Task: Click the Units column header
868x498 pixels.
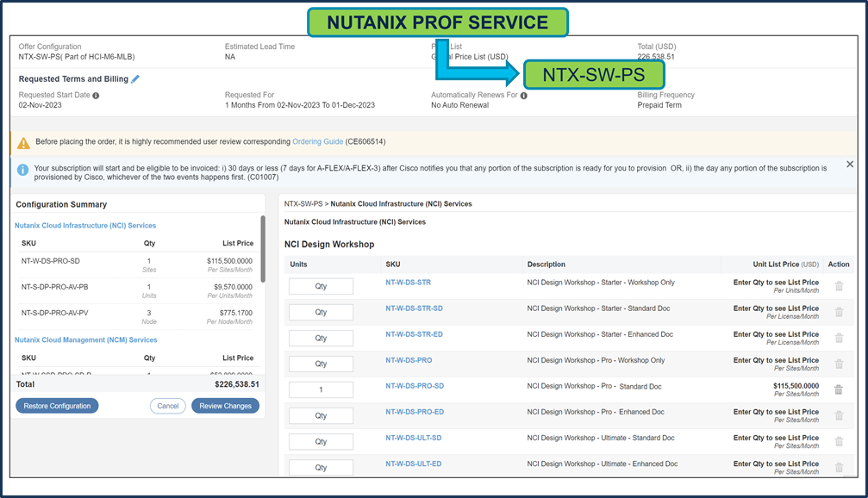Action: click(298, 265)
